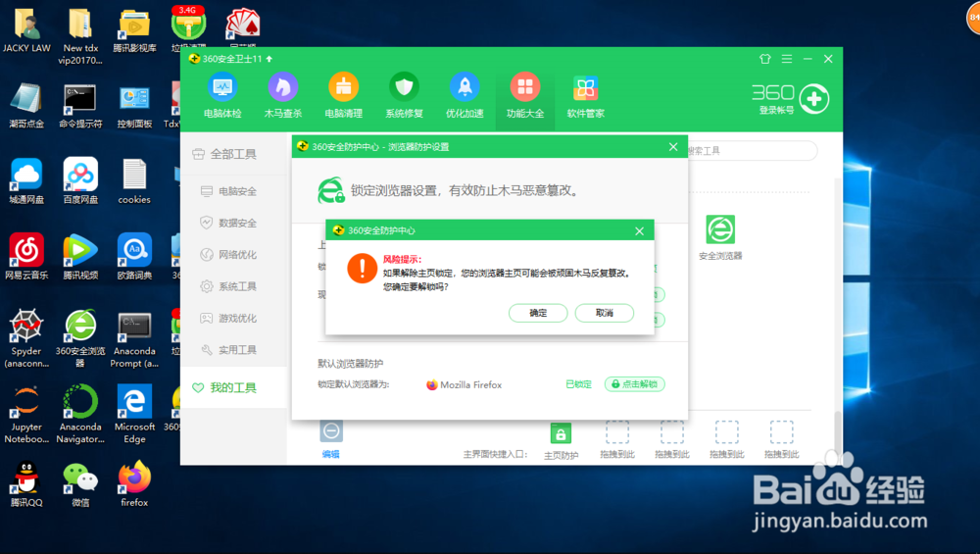Close the 360安全防护中心 risk dialog
980x554 pixels.
[639, 230]
